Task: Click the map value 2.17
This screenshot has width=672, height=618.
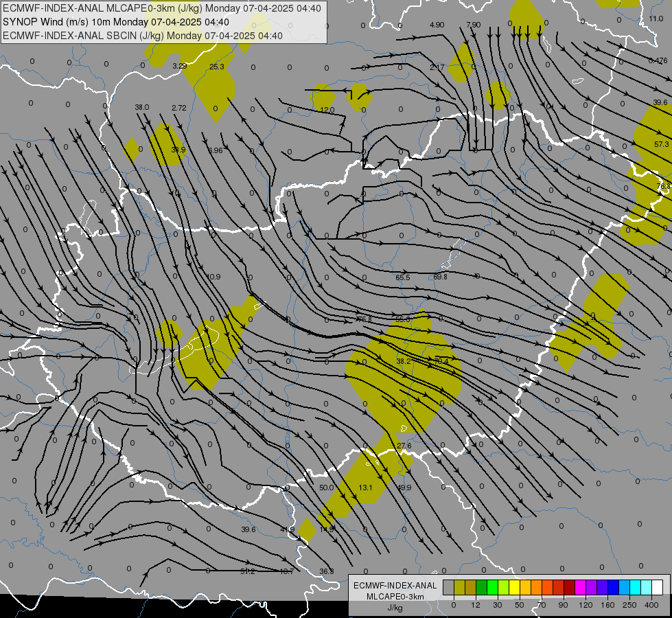Action: (x=437, y=67)
